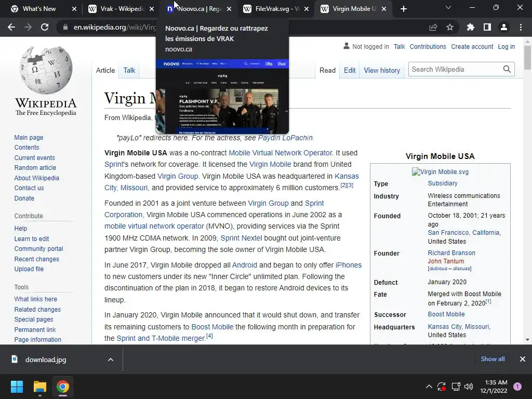The width and height of the screenshot is (532, 399).
Task: Open the notification badge icon
Action: coord(517,387)
